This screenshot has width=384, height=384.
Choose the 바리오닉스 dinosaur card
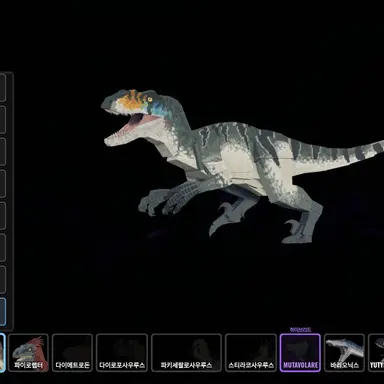click(344, 353)
